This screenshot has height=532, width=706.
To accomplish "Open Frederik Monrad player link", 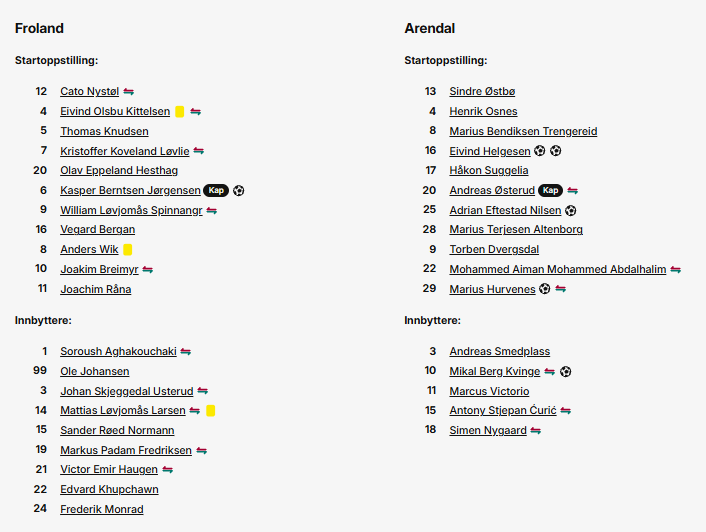I will [102, 509].
